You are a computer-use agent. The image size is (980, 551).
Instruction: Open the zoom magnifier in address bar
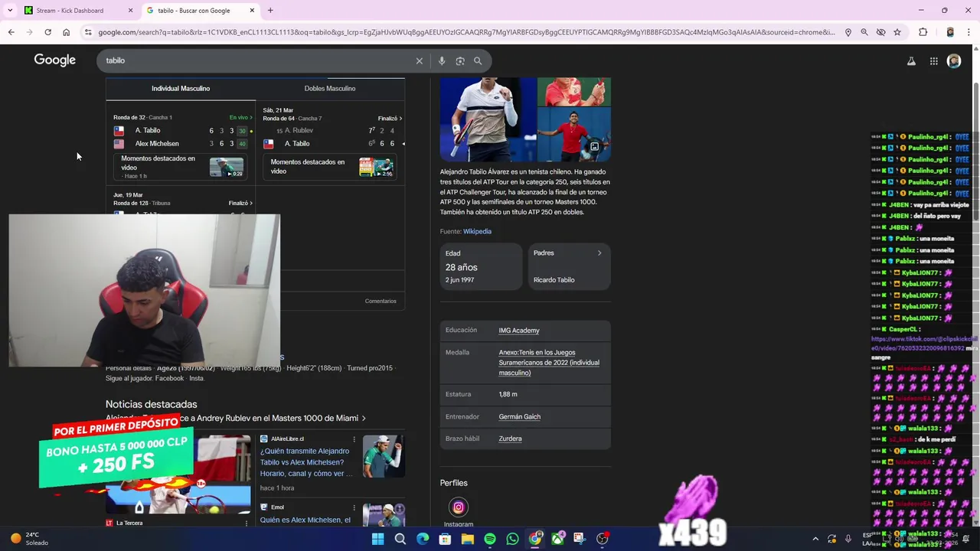click(x=864, y=32)
